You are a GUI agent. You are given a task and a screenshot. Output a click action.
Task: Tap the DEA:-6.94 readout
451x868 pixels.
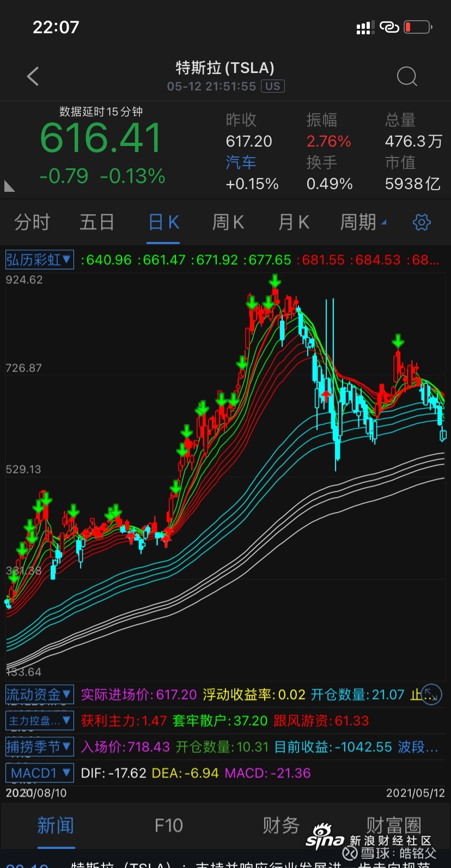(x=185, y=773)
